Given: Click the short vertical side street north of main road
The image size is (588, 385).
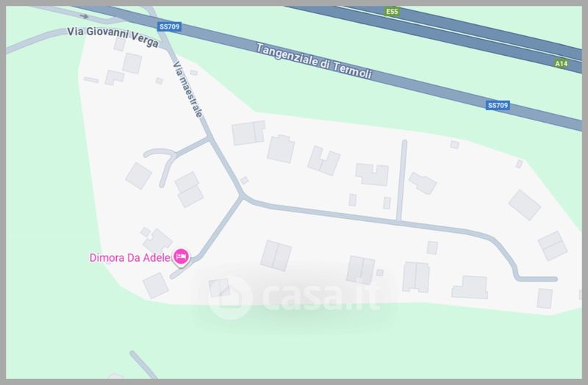Looking at the screenshot, I should point(401,181).
